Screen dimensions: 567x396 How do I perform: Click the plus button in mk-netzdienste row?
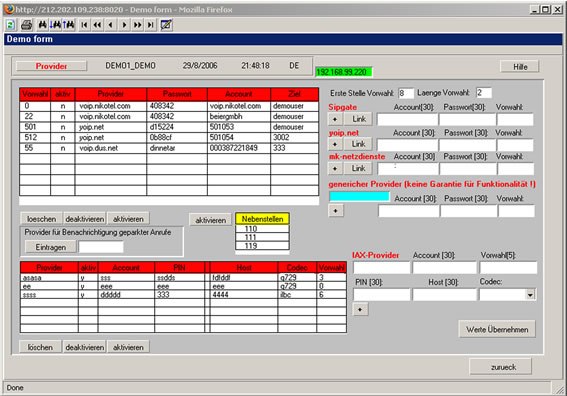pyautogui.click(x=335, y=168)
